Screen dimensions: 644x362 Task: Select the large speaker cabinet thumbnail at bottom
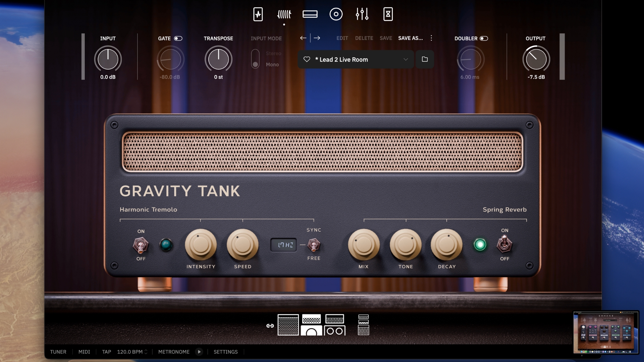tap(288, 325)
